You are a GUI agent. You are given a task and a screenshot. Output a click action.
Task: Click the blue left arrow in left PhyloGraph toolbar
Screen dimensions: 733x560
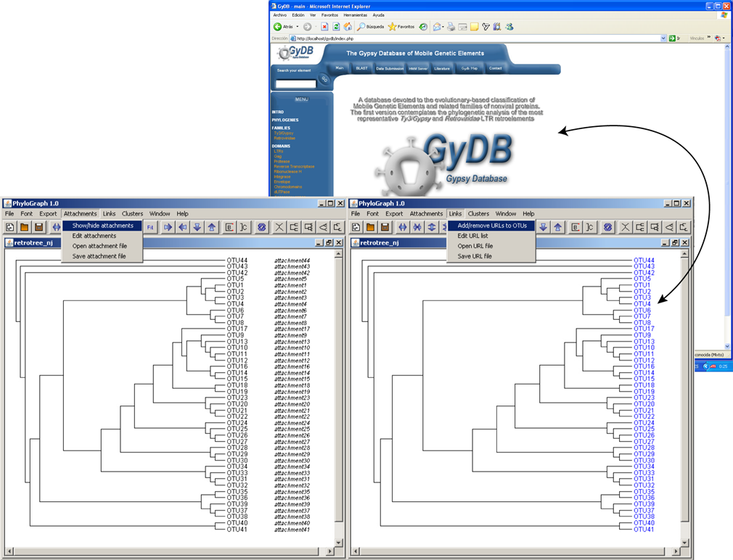click(182, 228)
